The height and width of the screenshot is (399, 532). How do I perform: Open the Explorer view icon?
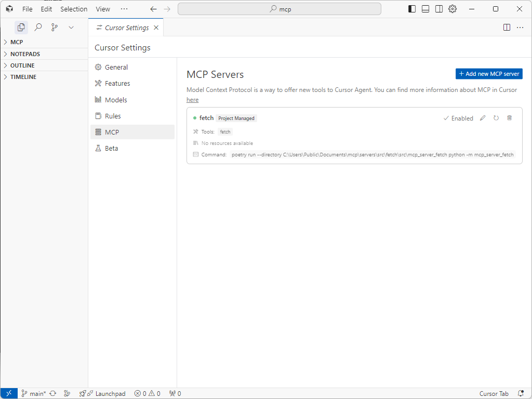pyautogui.click(x=21, y=27)
